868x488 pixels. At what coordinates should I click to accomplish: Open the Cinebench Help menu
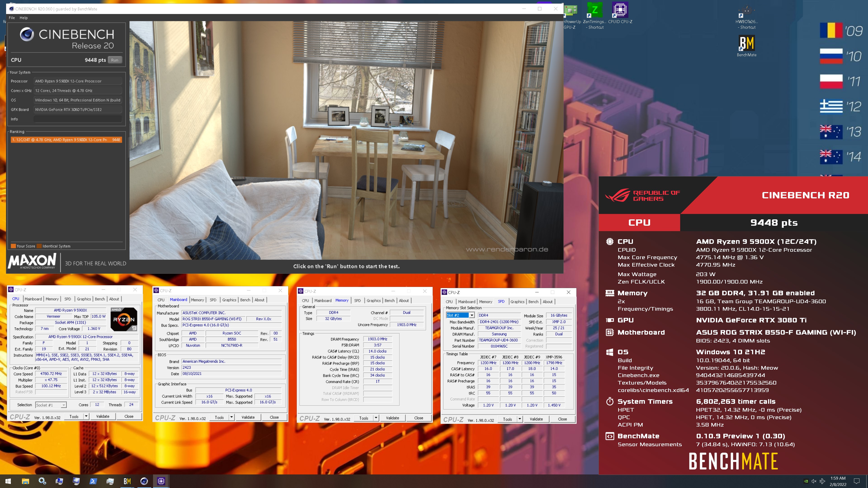click(x=24, y=18)
